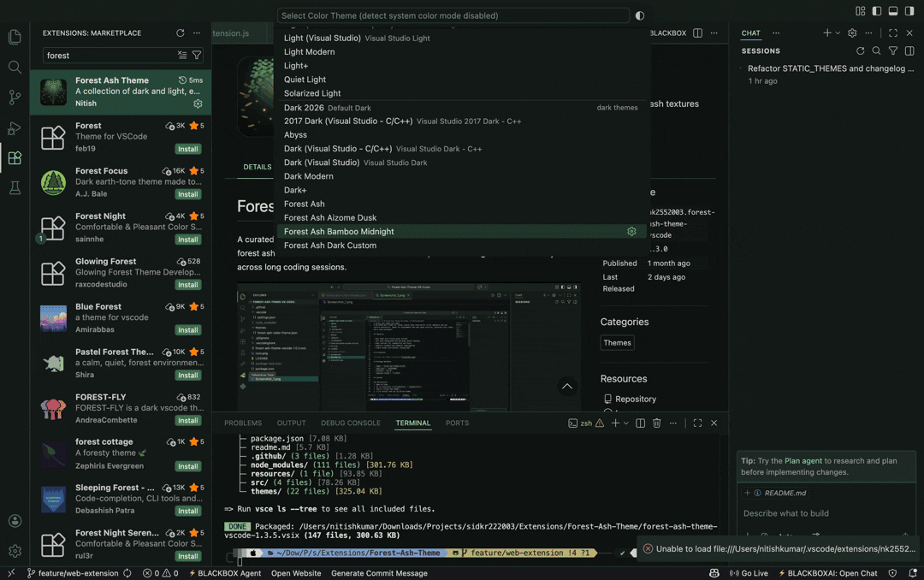Focus the Describe what to build input
924x580 pixels.
(x=825, y=513)
